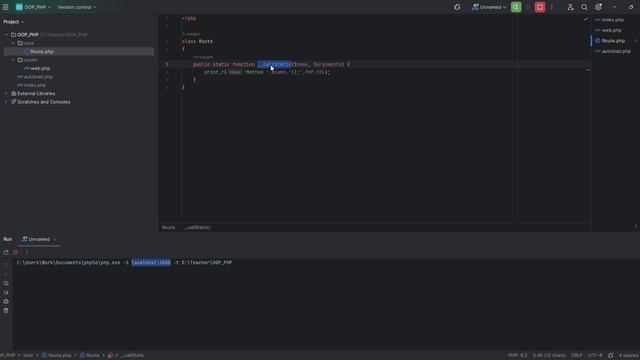Change CRLF line separator in the status bar

pos(576,356)
